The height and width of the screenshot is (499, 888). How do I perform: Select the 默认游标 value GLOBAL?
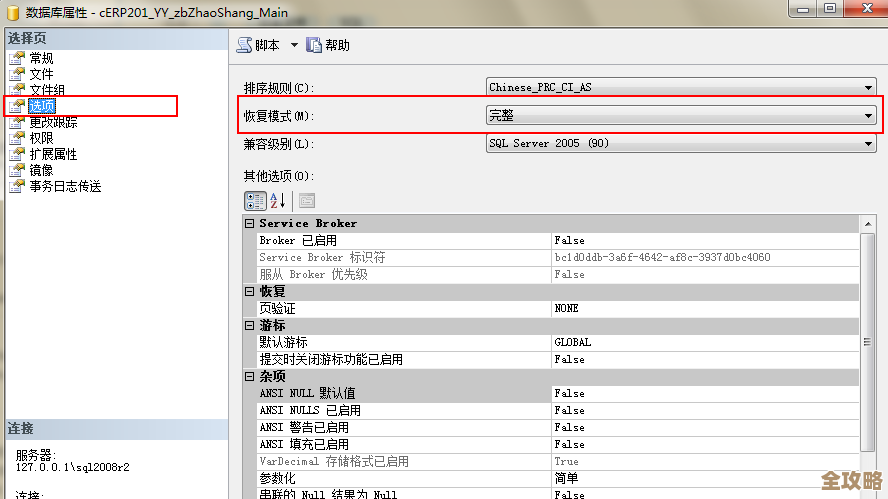click(x=573, y=342)
